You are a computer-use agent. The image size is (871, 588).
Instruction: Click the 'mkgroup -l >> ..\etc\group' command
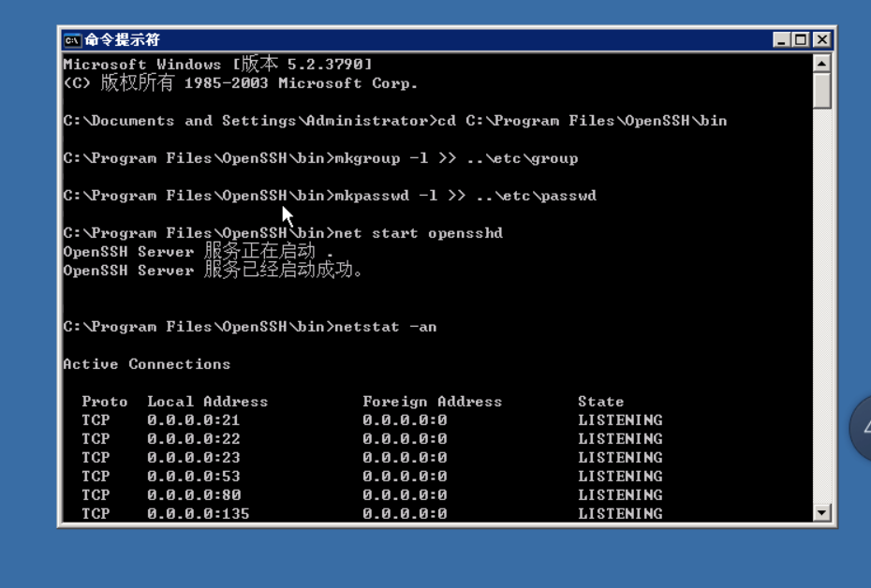coord(456,158)
